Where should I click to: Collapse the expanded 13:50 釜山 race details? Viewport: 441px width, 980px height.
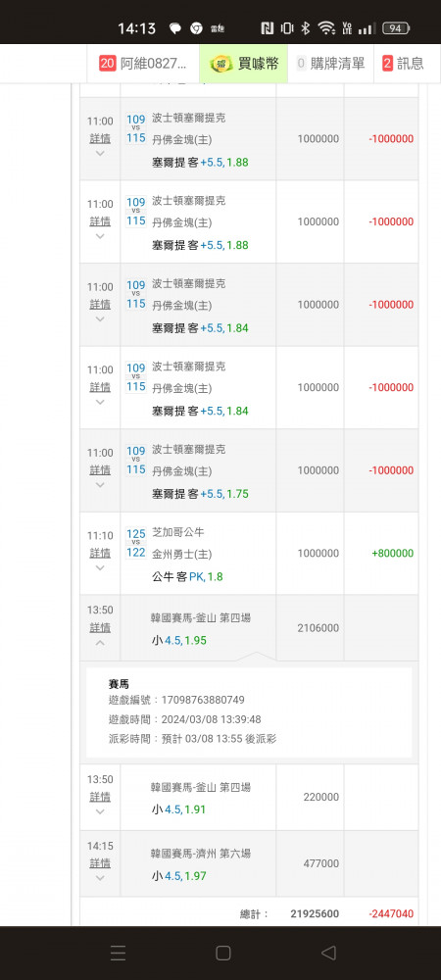pos(100,643)
